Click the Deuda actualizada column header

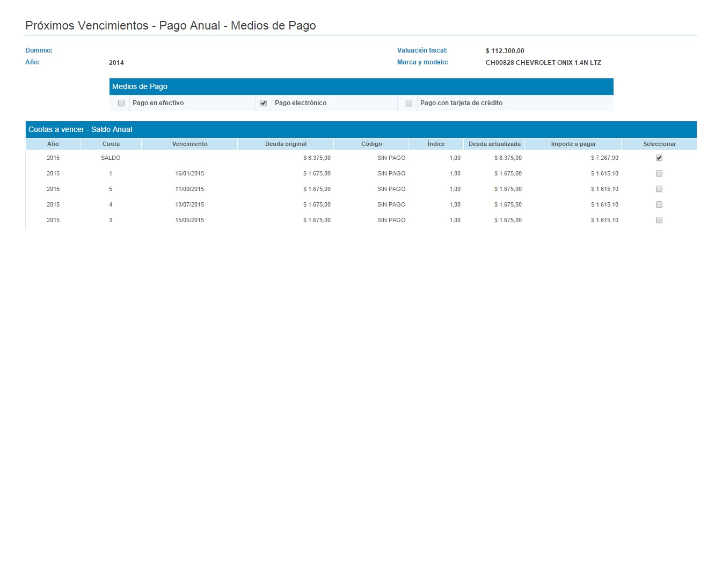[x=494, y=144]
